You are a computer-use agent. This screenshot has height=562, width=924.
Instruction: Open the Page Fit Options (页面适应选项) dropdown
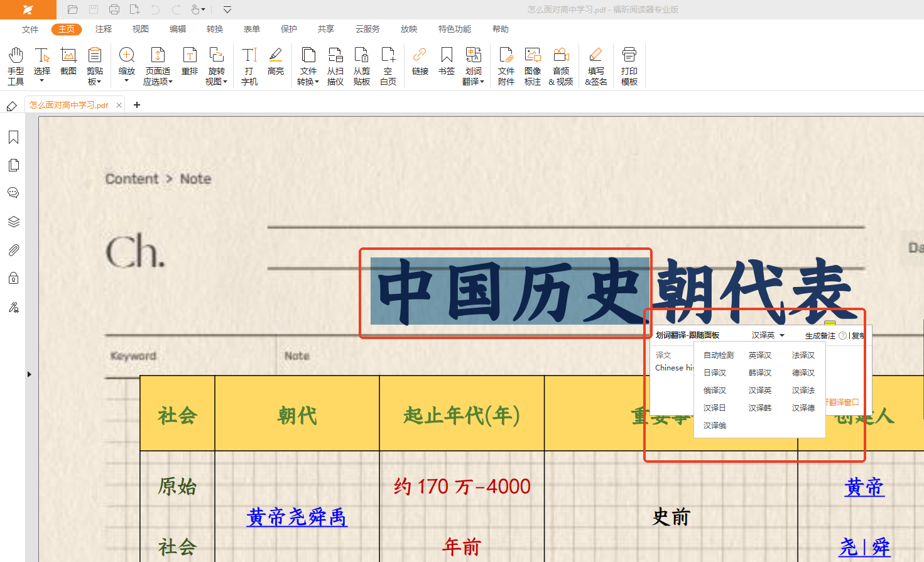(158, 65)
